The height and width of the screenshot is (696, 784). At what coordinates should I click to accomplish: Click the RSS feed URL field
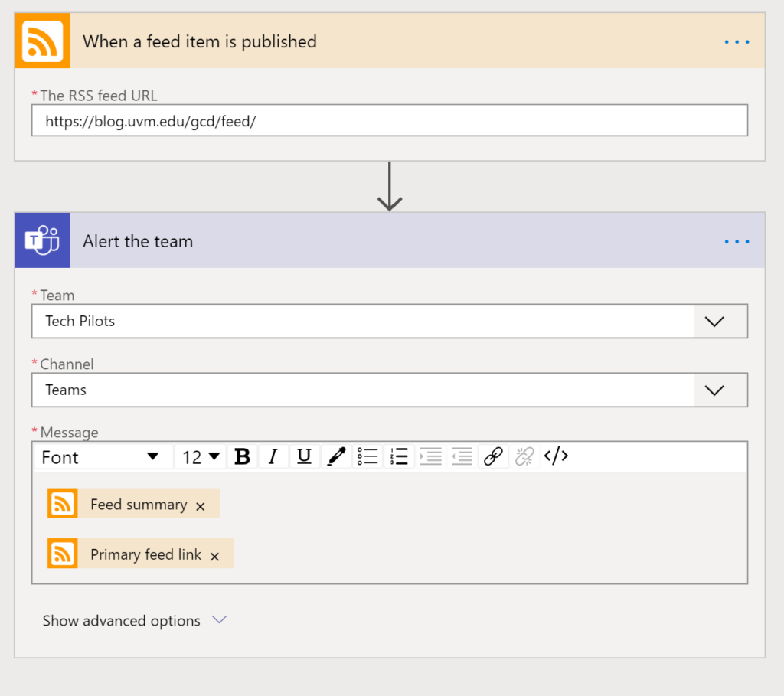[x=389, y=121]
